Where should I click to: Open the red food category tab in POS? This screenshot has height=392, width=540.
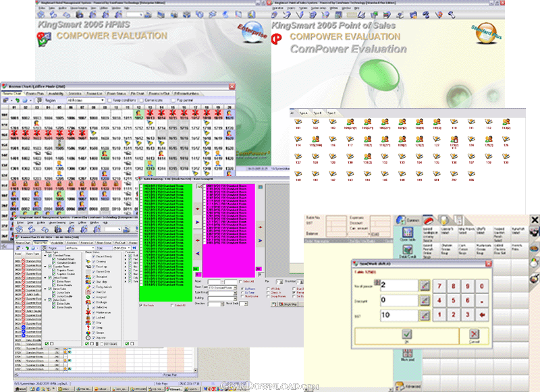point(429,220)
